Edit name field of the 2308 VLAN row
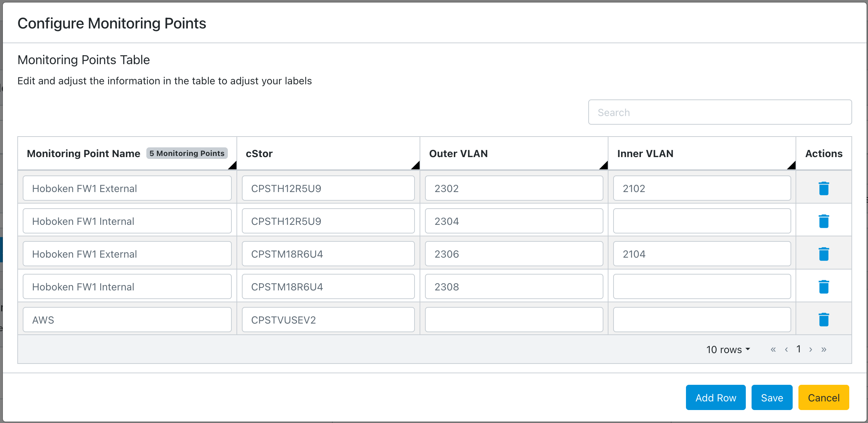Image resolution: width=868 pixels, height=423 pixels. coord(127,286)
